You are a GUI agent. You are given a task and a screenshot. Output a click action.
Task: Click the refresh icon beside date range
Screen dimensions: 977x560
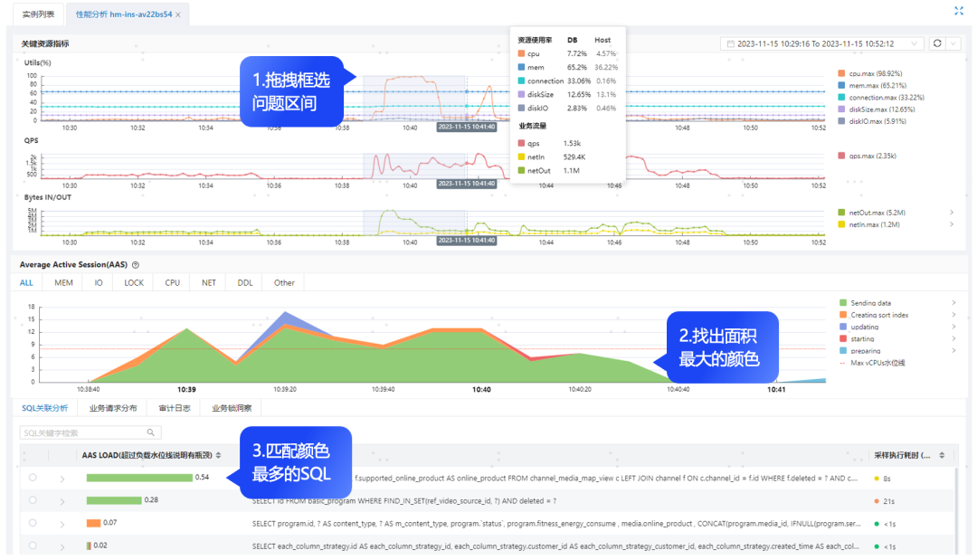pos(937,43)
